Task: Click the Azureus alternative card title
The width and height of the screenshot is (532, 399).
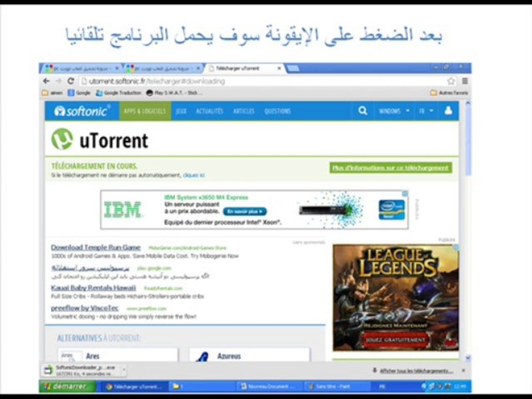Action: tap(229, 356)
